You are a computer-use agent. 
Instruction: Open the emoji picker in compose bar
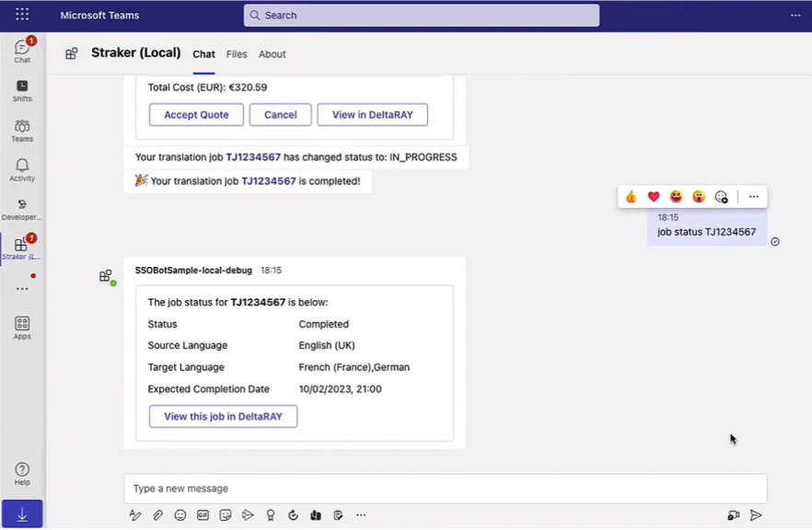[x=180, y=515]
